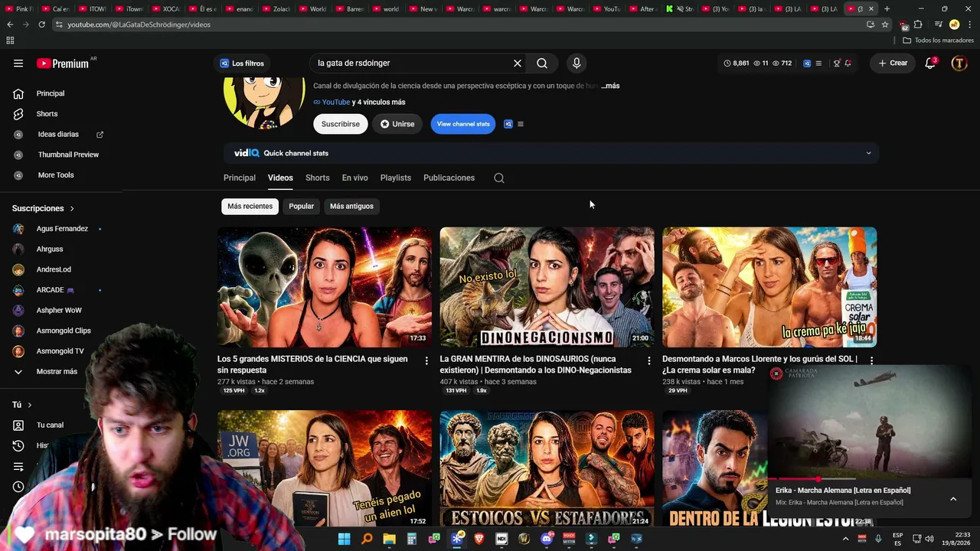Screen dimensions: 980x551
Task: Search within the channel using the magnifier
Action: point(499,178)
